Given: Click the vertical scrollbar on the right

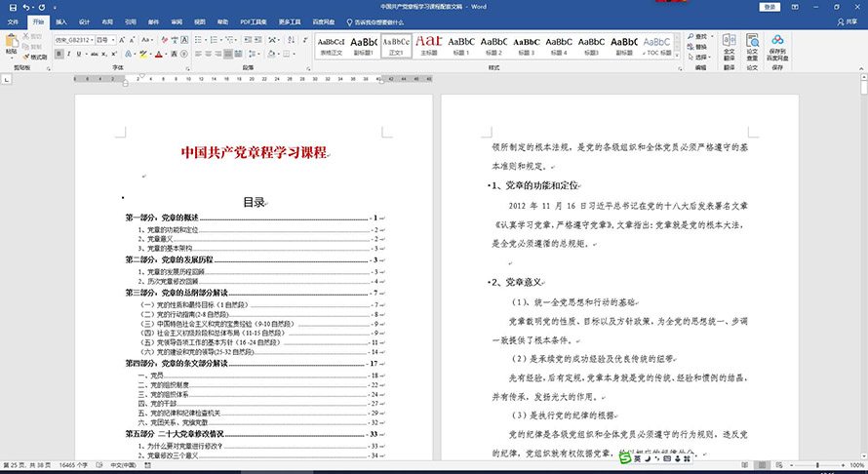Looking at the screenshot, I should 863,87.
